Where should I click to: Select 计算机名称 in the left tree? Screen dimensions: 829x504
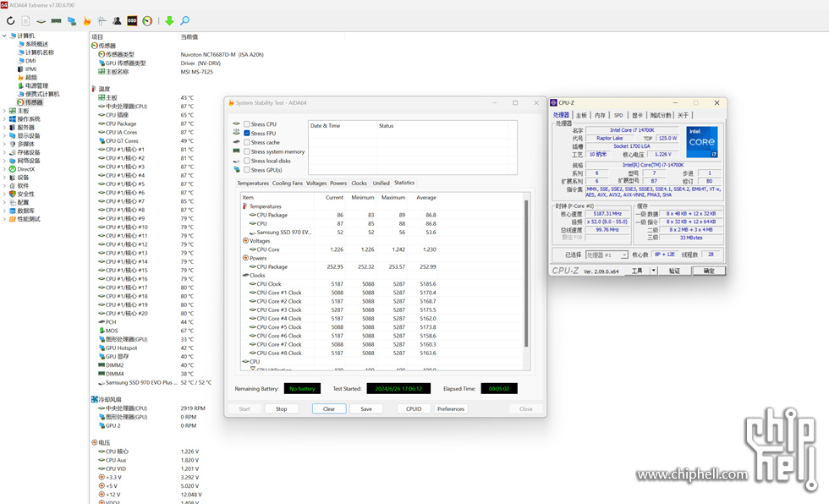point(40,52)
